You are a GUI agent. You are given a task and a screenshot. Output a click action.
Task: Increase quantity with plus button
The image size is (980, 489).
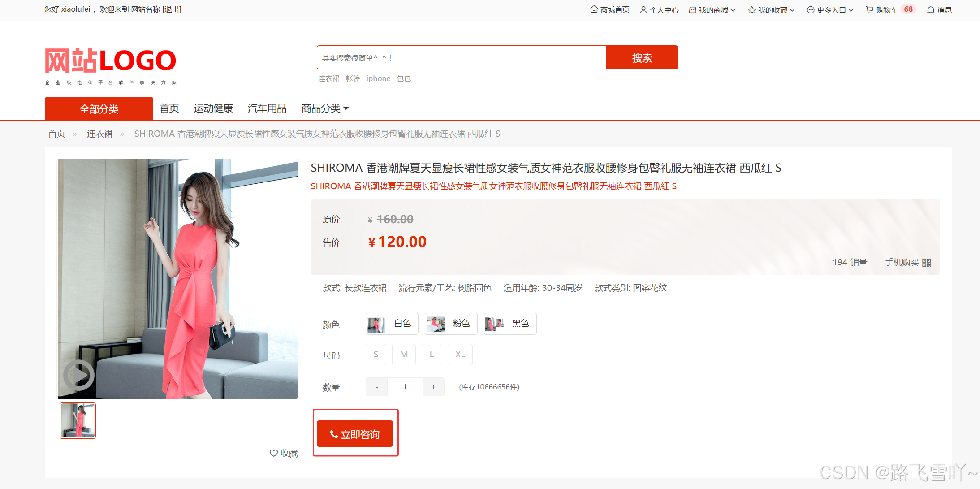tap(433, 387)
